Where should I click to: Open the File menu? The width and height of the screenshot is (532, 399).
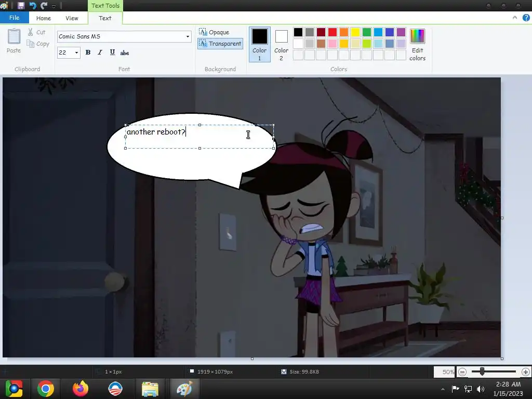(x=14, y=18)
